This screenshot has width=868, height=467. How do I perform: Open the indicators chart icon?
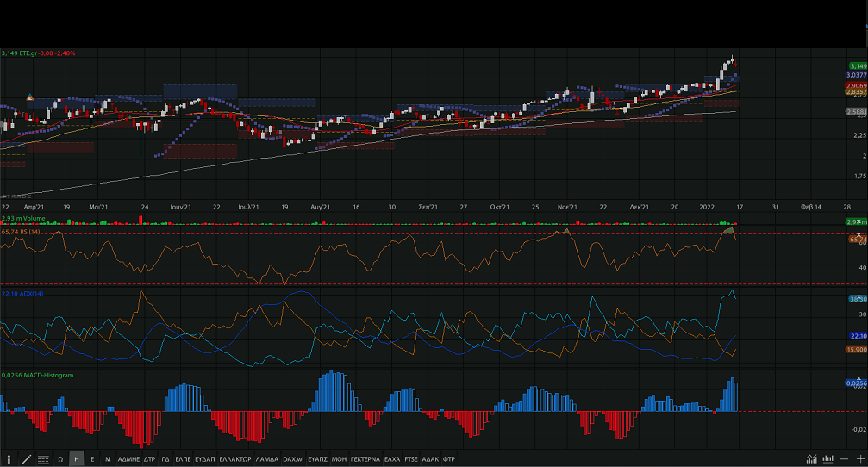(x=812, y=458)
